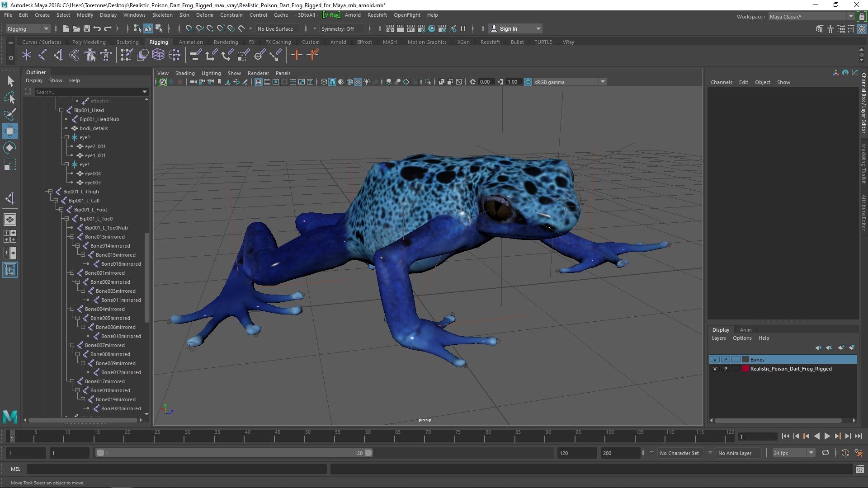Viewport: 868px width, 488px height.
Task: Open the HumanIK skeleton shelf icon
Action: (x=106, y=55)
